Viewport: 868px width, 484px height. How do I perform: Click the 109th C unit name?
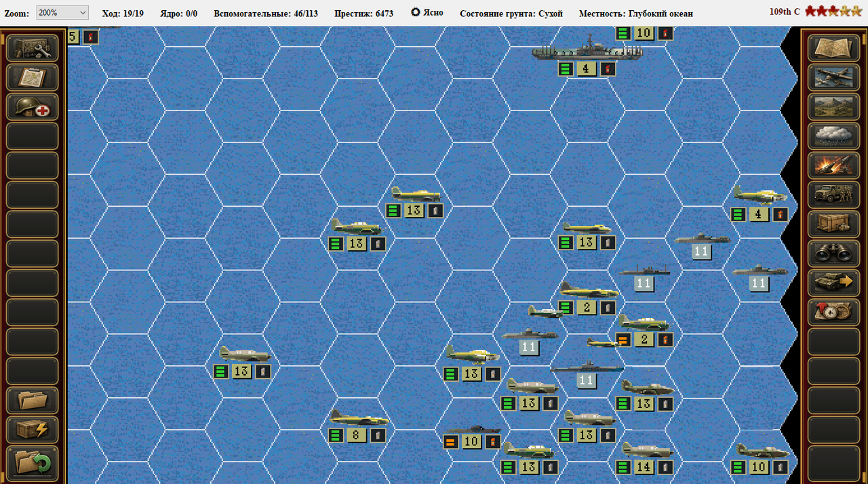point(785,12)
